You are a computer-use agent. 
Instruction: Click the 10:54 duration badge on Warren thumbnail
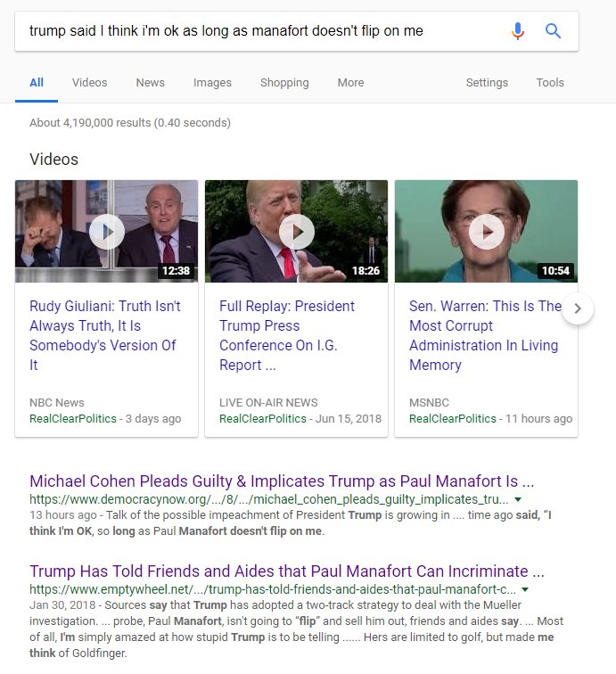coord(555,270)
